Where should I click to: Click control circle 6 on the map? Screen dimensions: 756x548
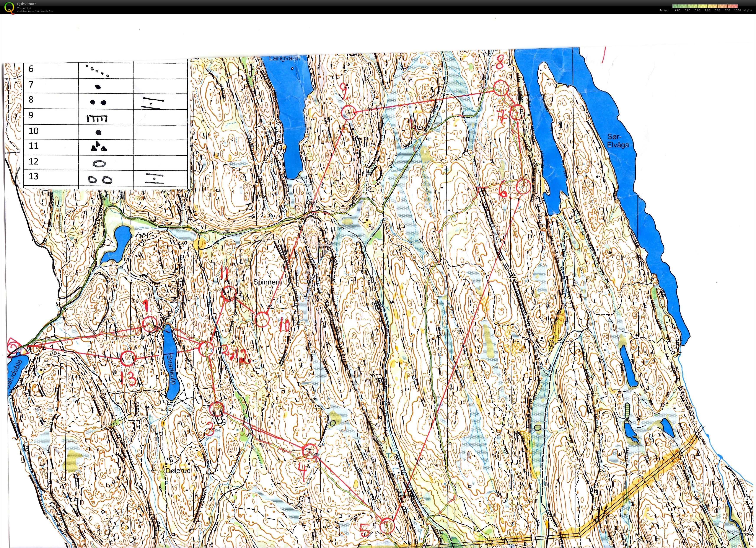coord(523,186)
